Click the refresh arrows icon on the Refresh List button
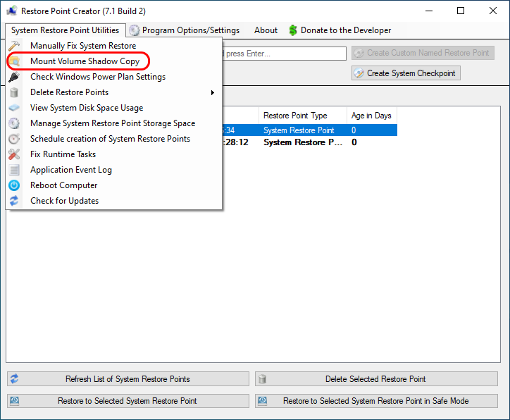This screenshot has height=420, width=510. coord(14,378)
